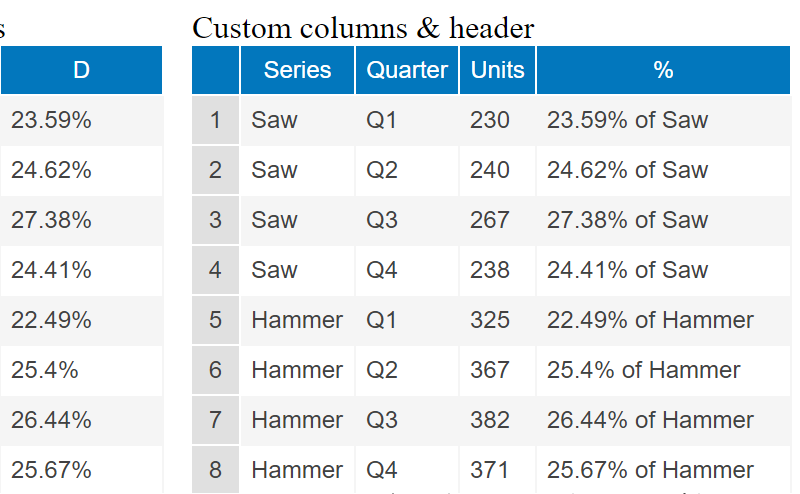Click the 27.38% cell in column D
This screenshot has width=800, height=494.
(x=51, y=220)
